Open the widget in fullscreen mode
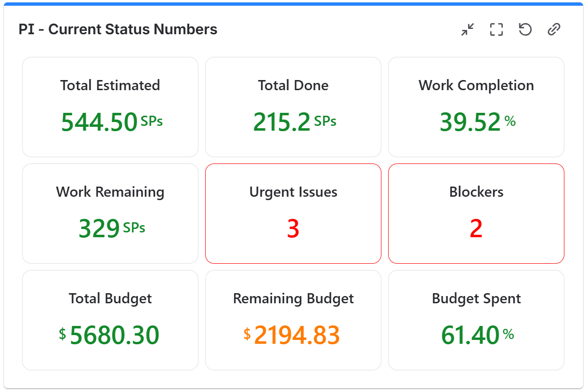The image size is (588, 392). coord(496,29)
